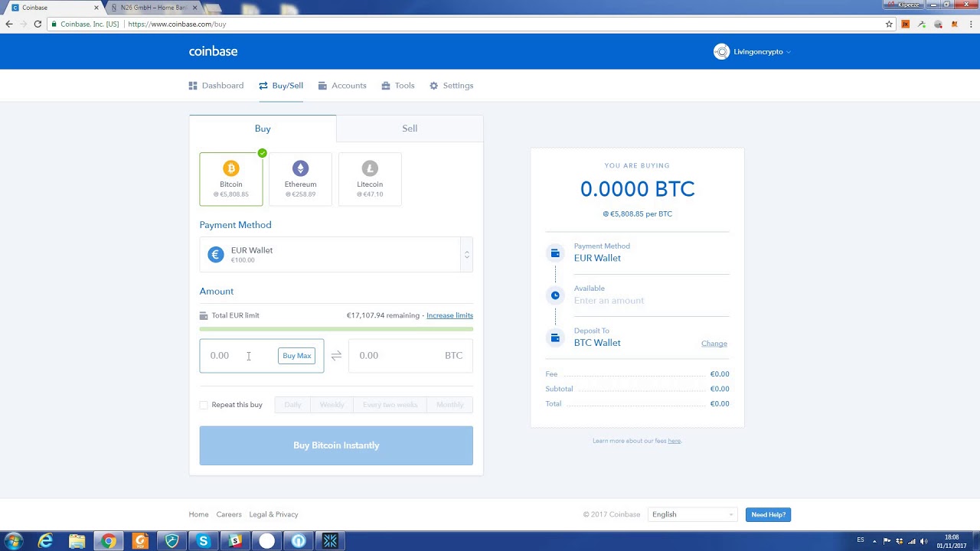
Task: Switch to the Buy tab
Action: [x=263, y=129]
